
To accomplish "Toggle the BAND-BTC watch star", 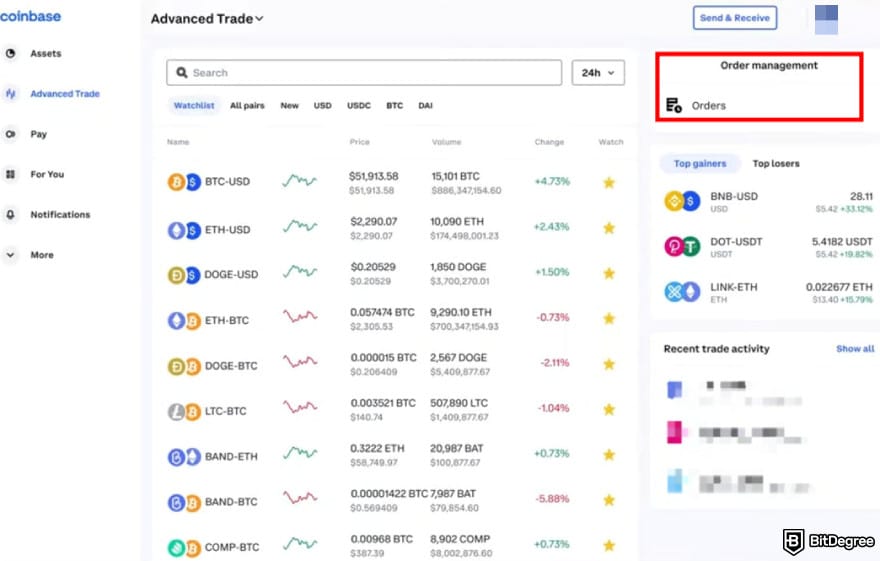I will [609, 500].
